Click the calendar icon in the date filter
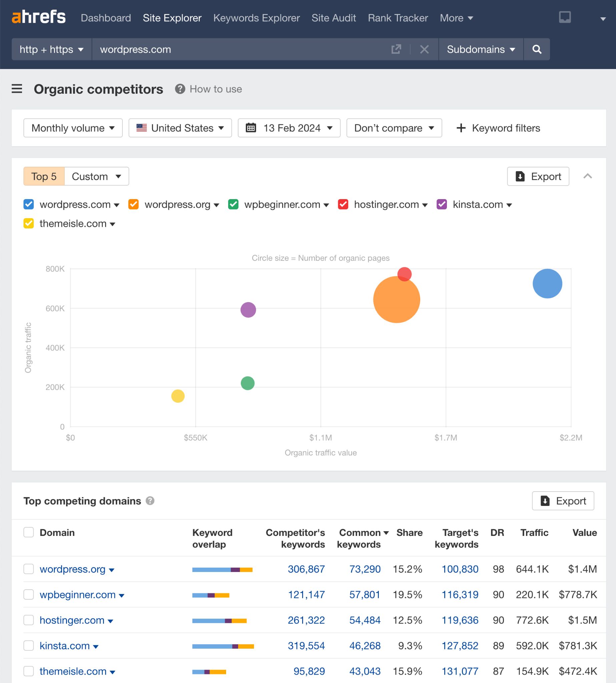Image resolution: width=616 pixels, height=683 pixels. pos(251,128)
